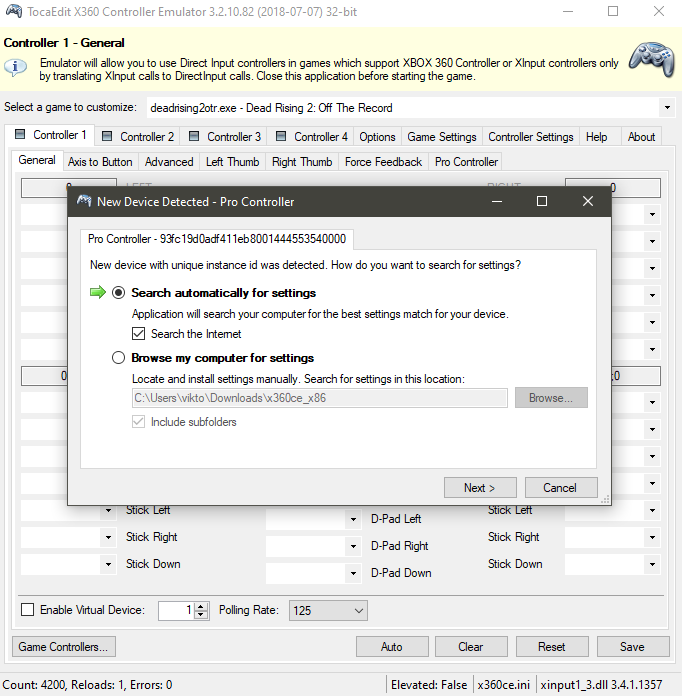Switch to the Right Thumb tab
Viewport: 682px width, 696px height.
pyautogui.click(x=302, y=162)
